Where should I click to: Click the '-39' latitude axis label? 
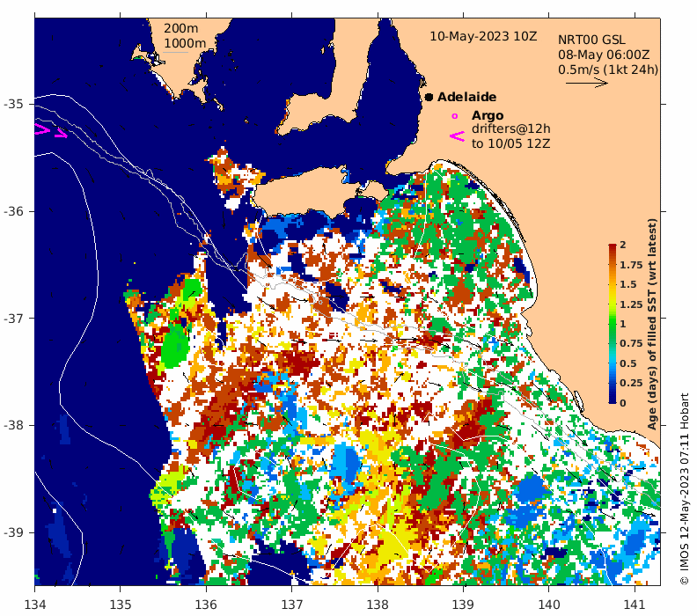13,532
